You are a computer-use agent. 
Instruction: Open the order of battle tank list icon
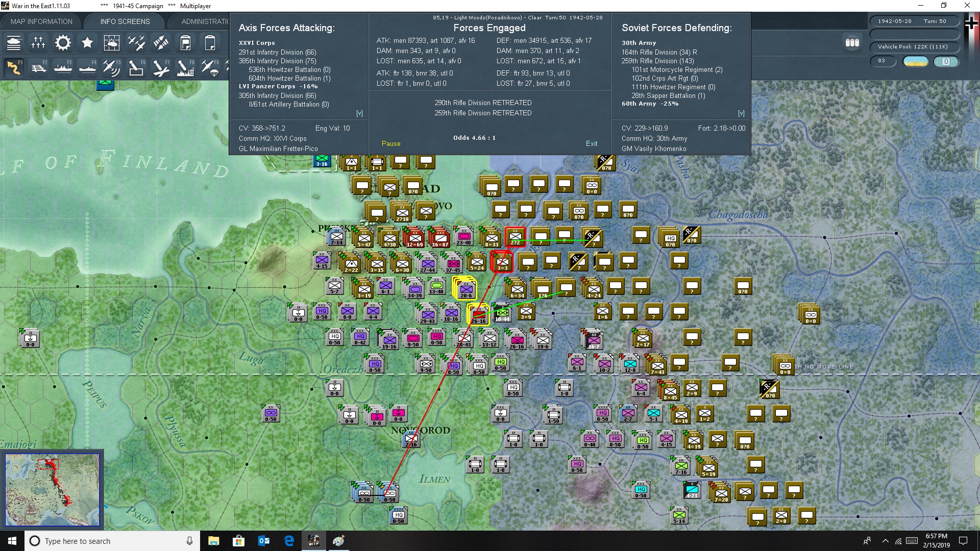14,43
